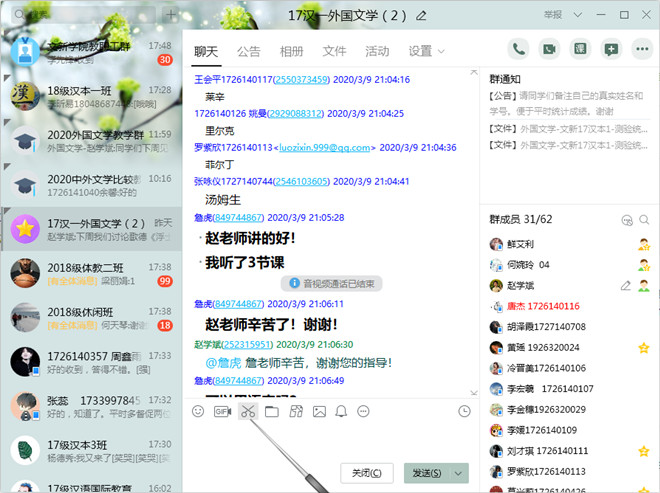Image resolution: width=660 pixels, height=493 pixels.
Task: Click the bell notification icon in toolbar
Action: (x=342, y=411)
